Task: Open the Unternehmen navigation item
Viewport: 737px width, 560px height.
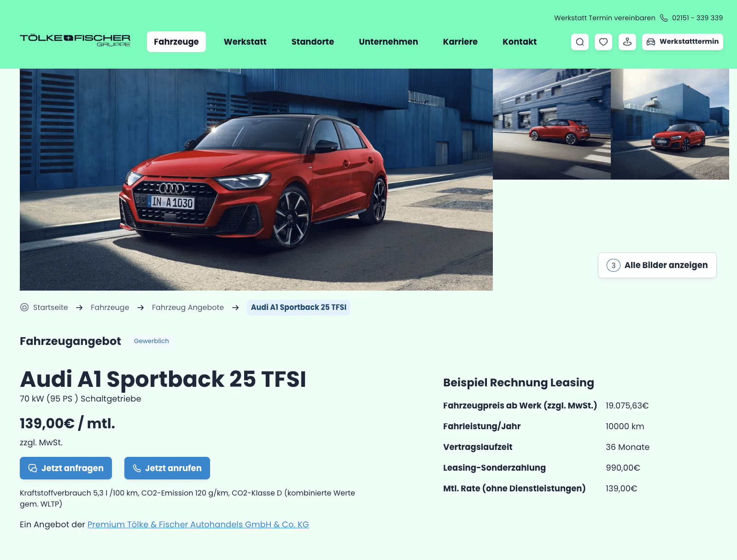Action: [388, 42]
